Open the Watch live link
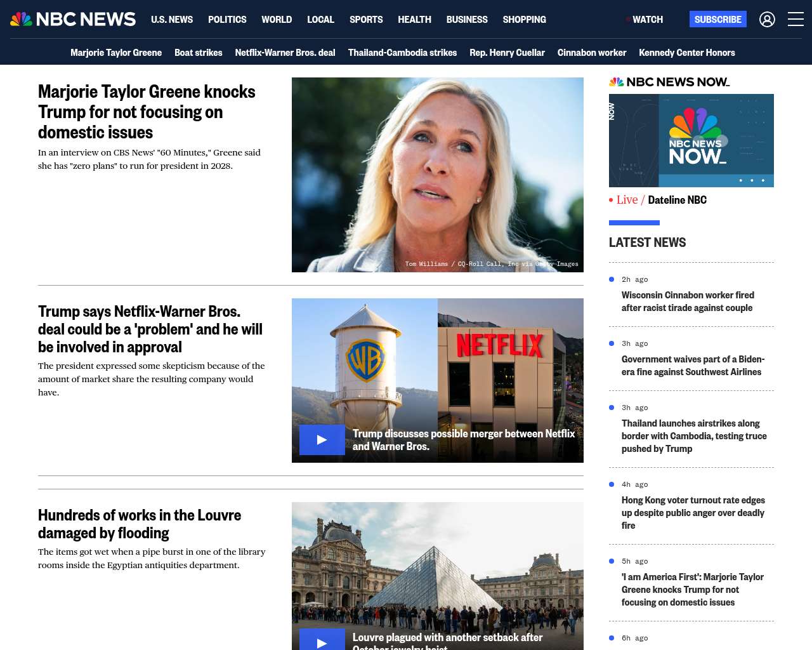 click(646, 20)
